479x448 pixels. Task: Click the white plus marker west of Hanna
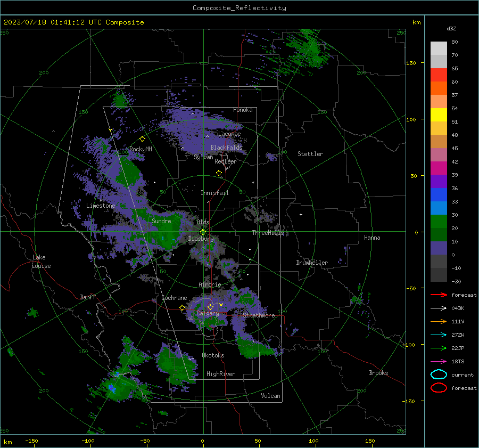pos(301,214)
